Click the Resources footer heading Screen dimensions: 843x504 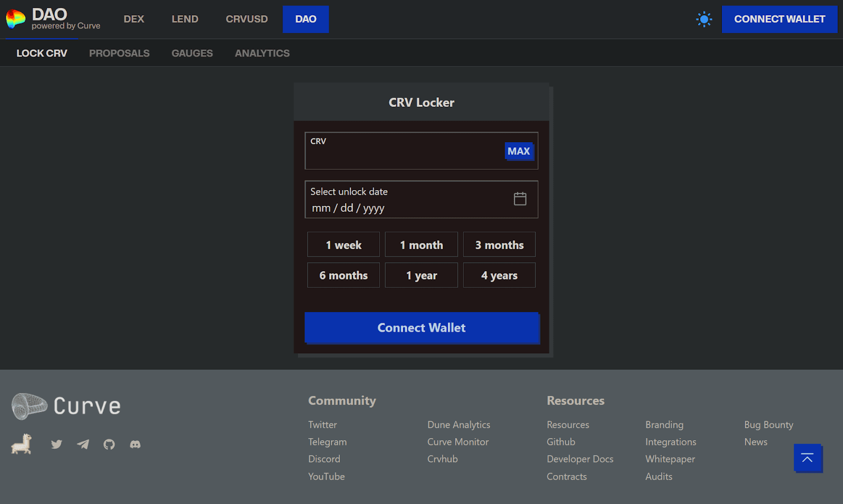click(x=575, y=401)
